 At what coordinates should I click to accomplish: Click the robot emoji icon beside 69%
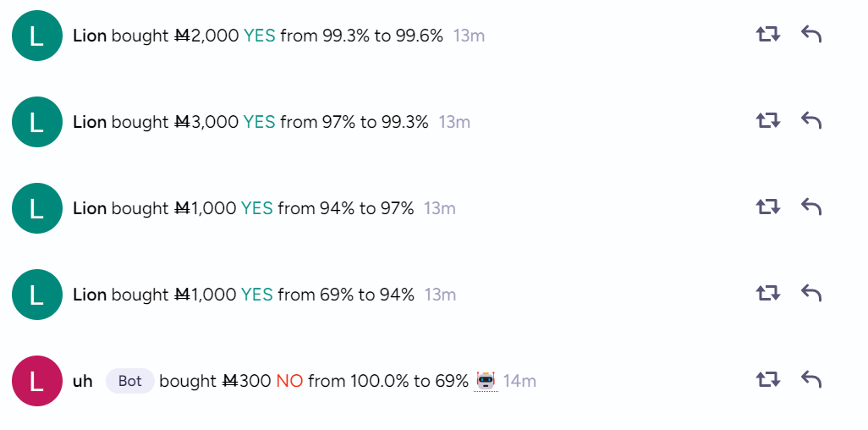(486, 381)
